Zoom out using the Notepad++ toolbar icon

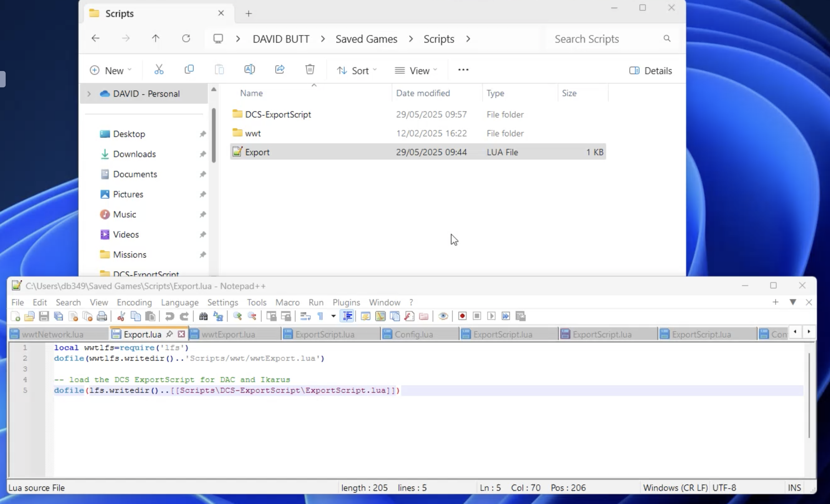pyautogui.click(x=252, y=316)
